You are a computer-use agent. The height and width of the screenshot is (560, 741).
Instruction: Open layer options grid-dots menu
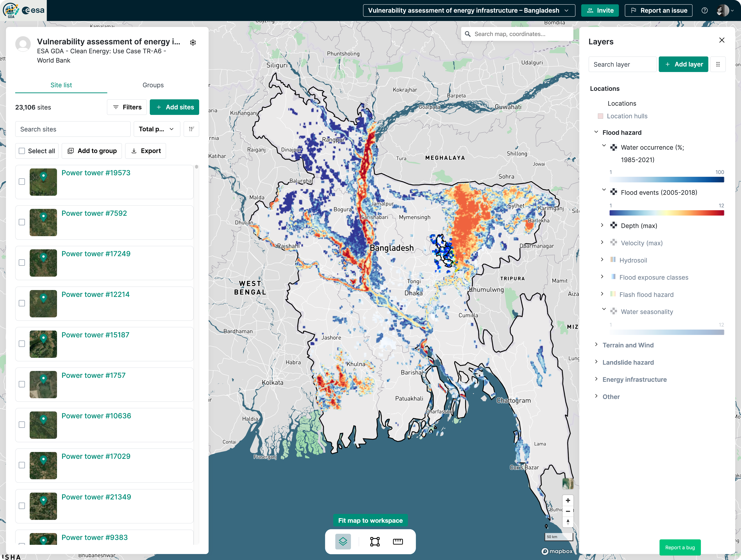(717, 64)
